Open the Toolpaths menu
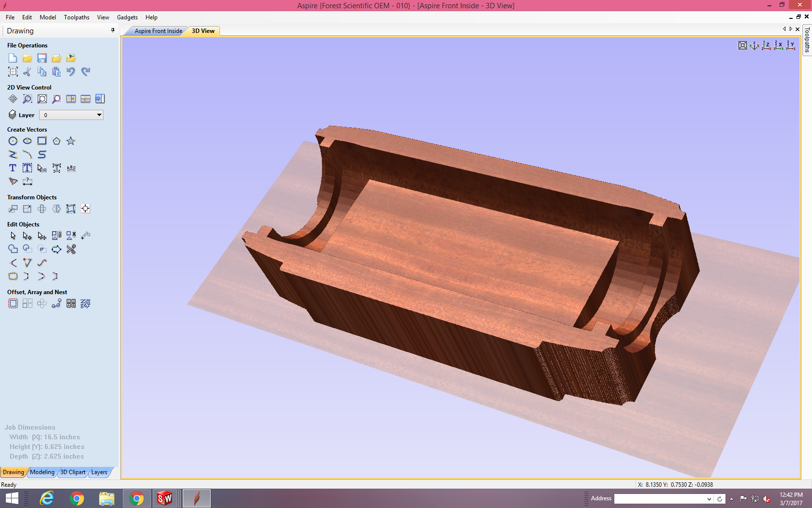 click(x=76, y=17)
